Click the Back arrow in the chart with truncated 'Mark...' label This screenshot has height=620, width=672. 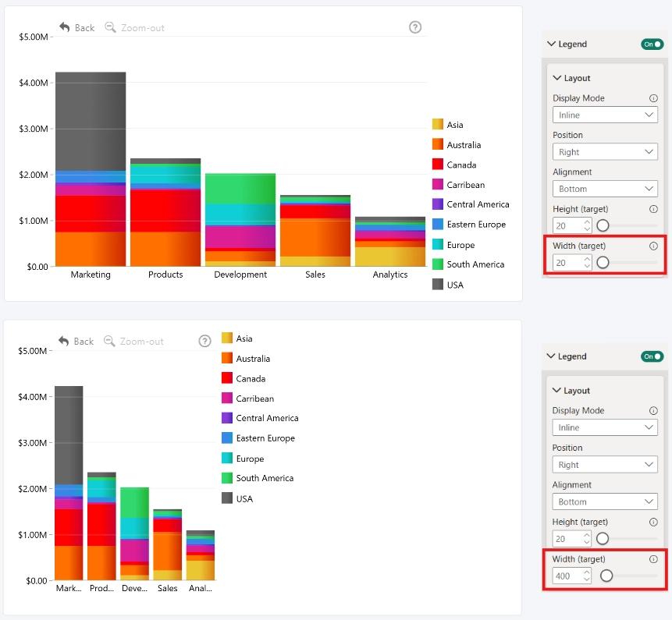point(63,341)
